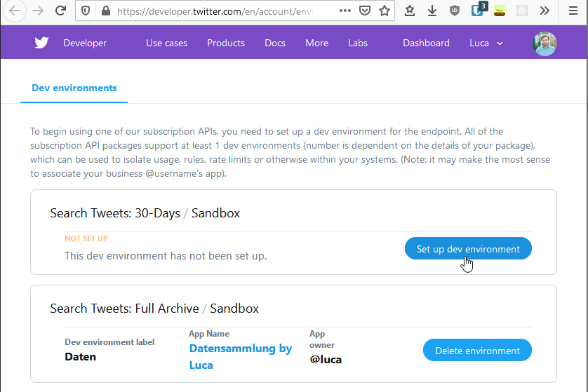Viewport: 588px width, 392px height.
Task: Click the NOT SET UP status label
Action: 86,238
